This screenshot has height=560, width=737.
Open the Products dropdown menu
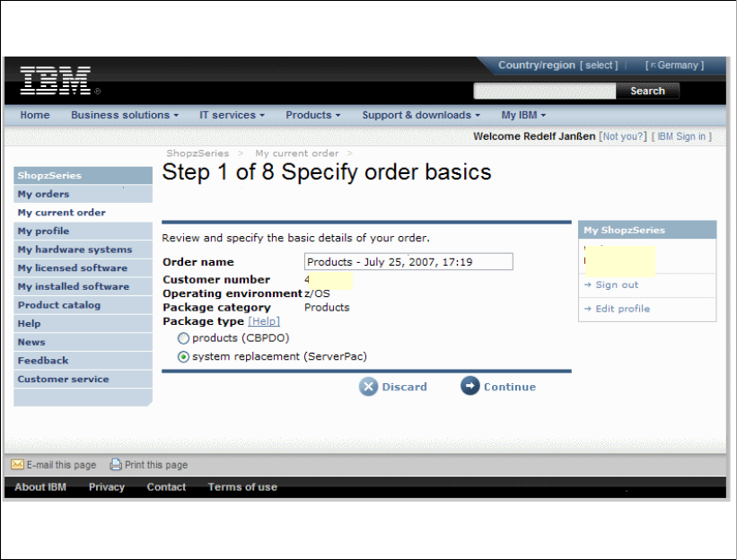pyautogui.click(x=313, y=115)
